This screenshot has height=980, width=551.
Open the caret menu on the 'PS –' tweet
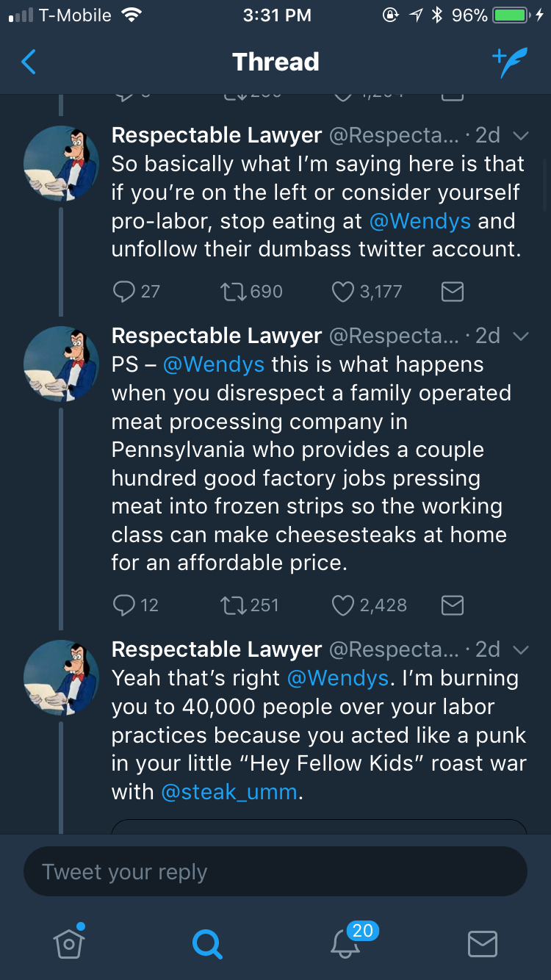click(x=520, y=336)
